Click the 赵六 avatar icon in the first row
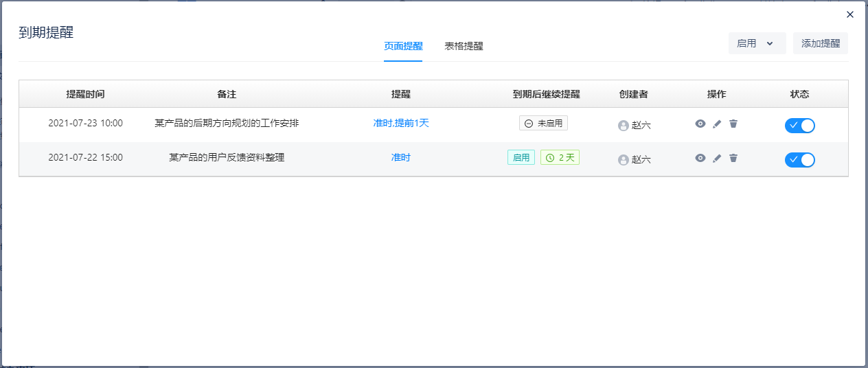This screenshot has width=868, height=368. (624, 126)
